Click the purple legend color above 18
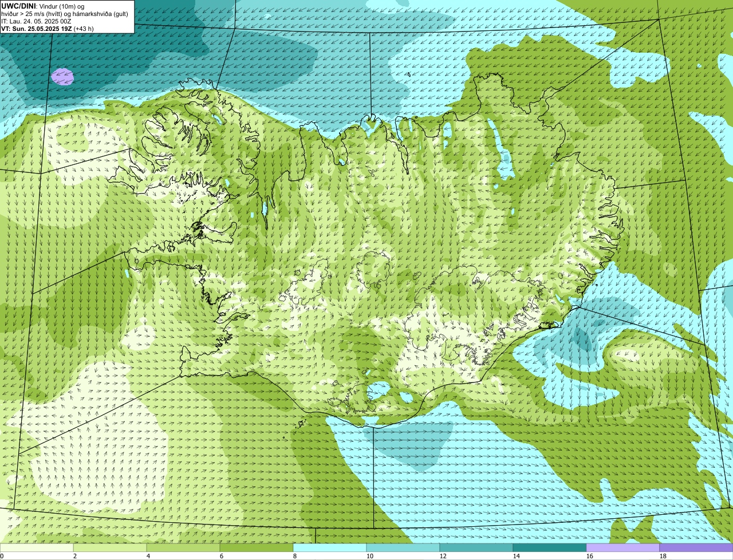This screenshot has height=560, width=733. point(696,548)
